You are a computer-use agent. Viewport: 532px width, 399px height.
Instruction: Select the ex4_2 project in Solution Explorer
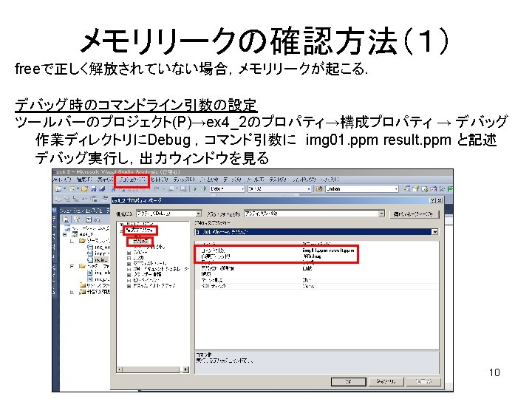point(86,234)
